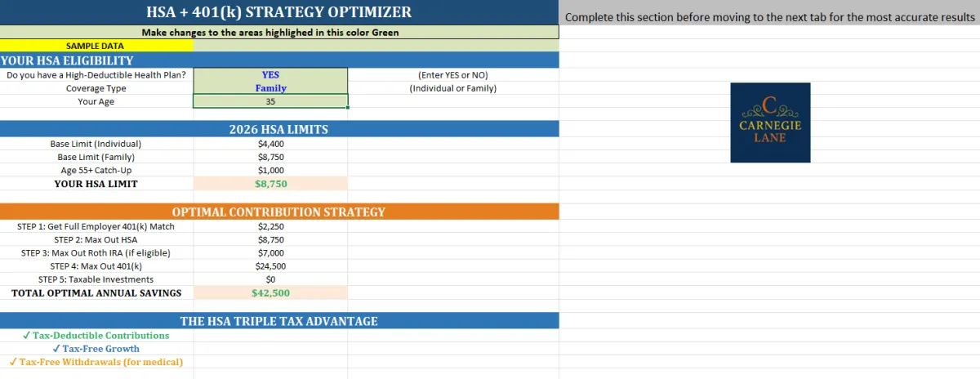The width and height of the screenshot is (980, 379).
Task: Select the Your Age cell showing 35
Action: pos(270,101)
